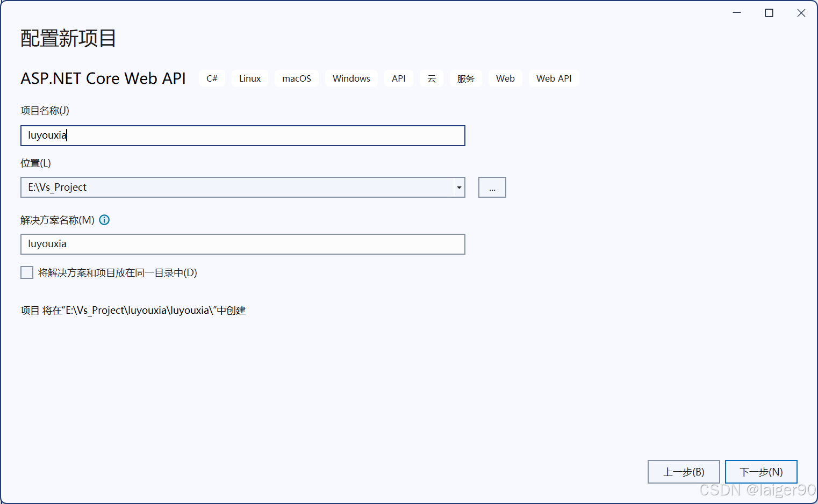Click the project creation path text
The image size is (818, 504).
133,311
